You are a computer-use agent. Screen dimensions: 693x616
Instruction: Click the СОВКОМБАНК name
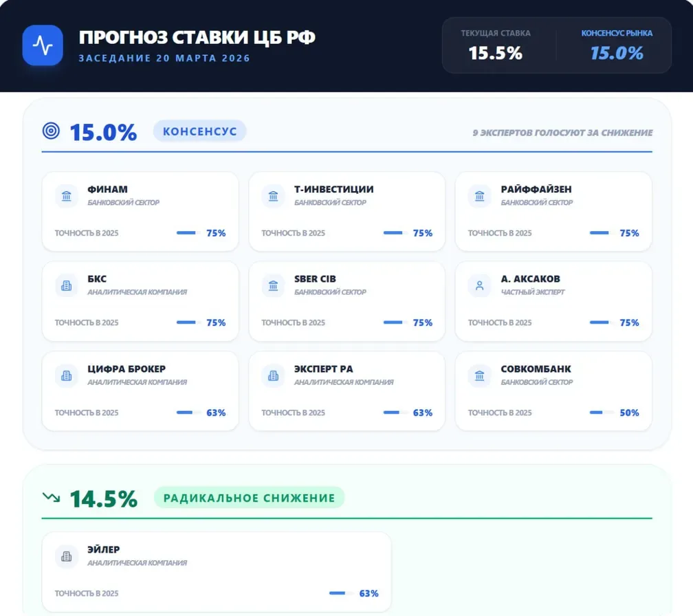point(536,369)
